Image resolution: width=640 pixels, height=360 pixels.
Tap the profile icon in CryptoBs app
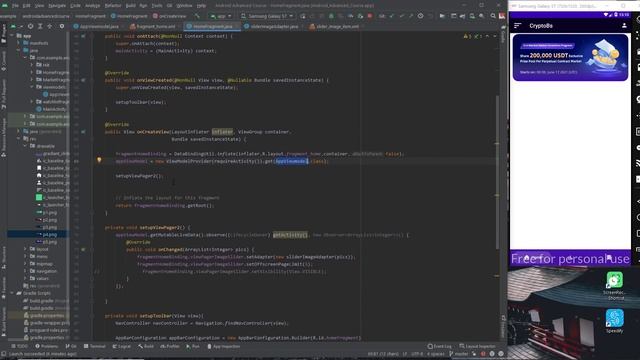pos(624,26)
